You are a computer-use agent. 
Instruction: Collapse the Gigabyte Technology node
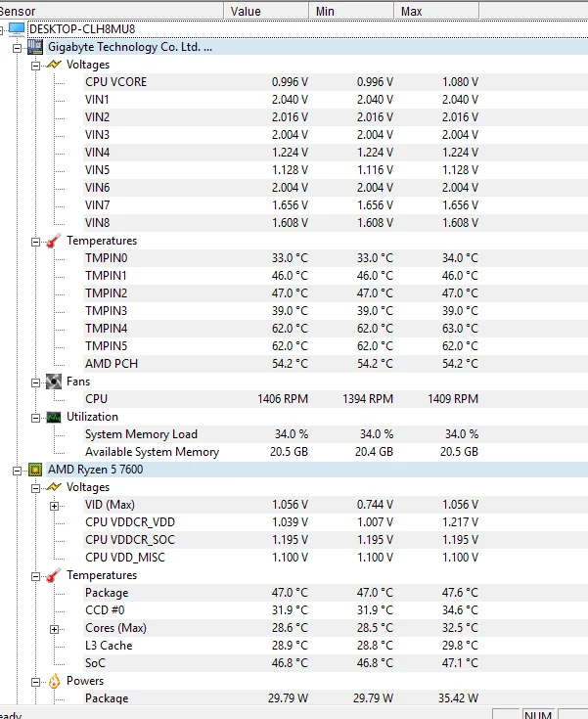click(17, 48)
